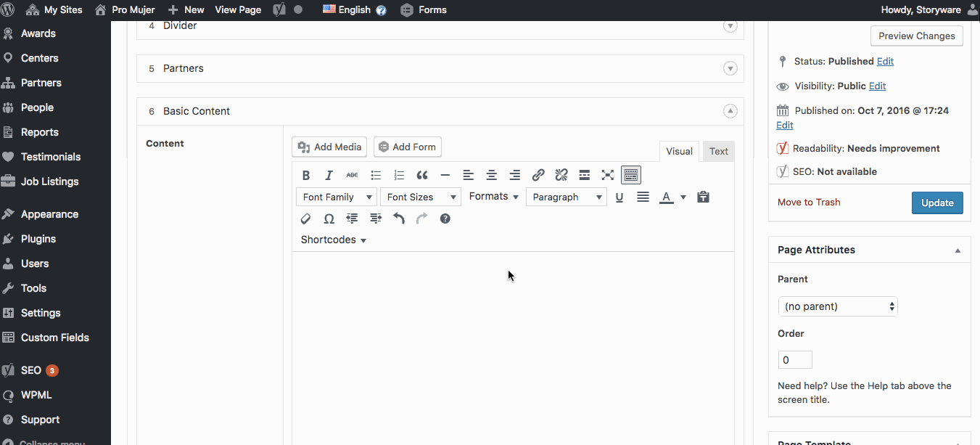Align text center
980x445 pixels.
(492, 175)
